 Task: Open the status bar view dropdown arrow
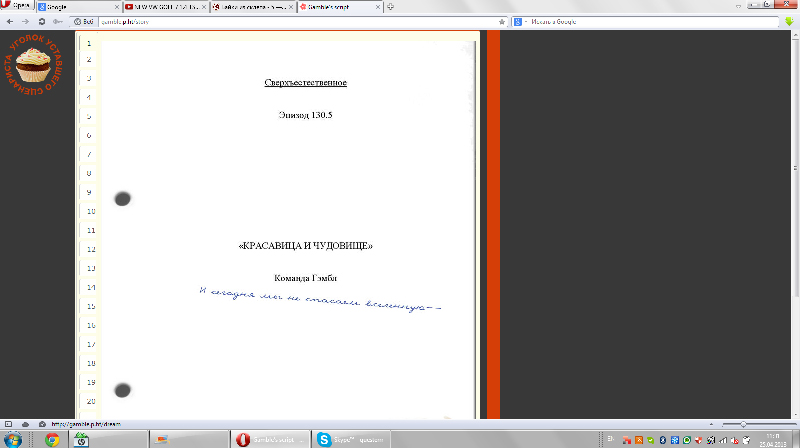coord(711,424)
